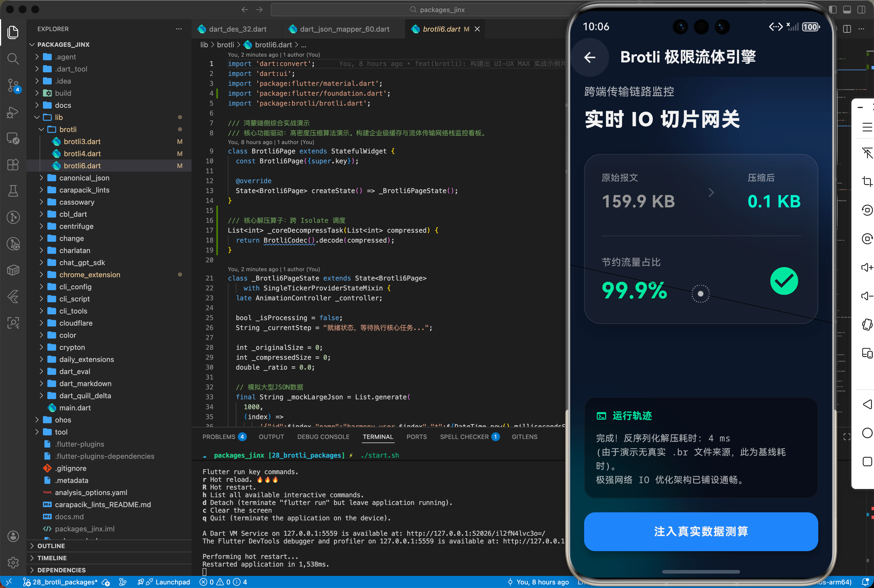Open the Manage gear menu
The height and width of the screenshot is (588, 874).
[13, 562]
